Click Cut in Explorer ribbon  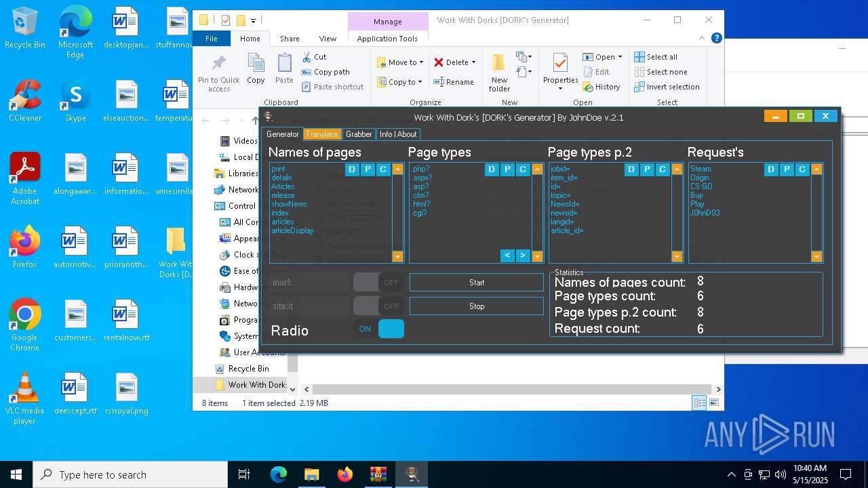point(314,57)
